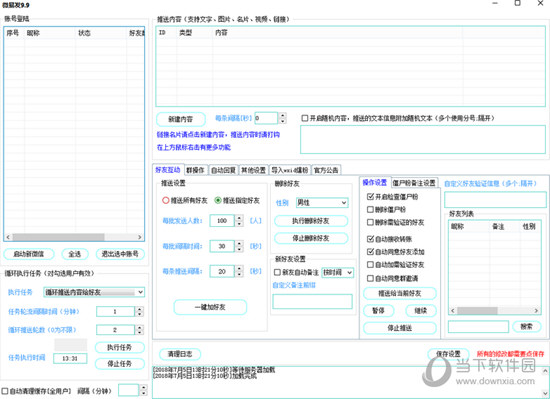The height and width of the screenshot is (399, 550).
Task: Click the 任务执行时间 field showing 13:31
Action: click(70, 358)
